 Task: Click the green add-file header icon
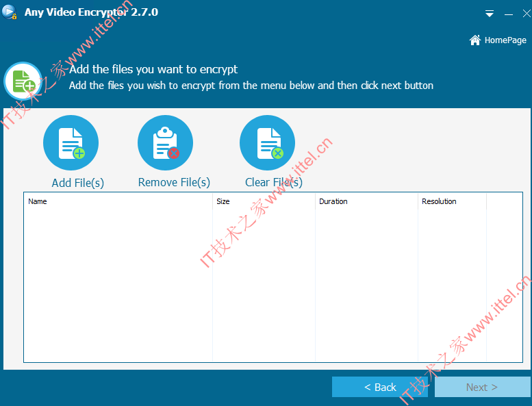pyautogui.click(x=23, y=81)
